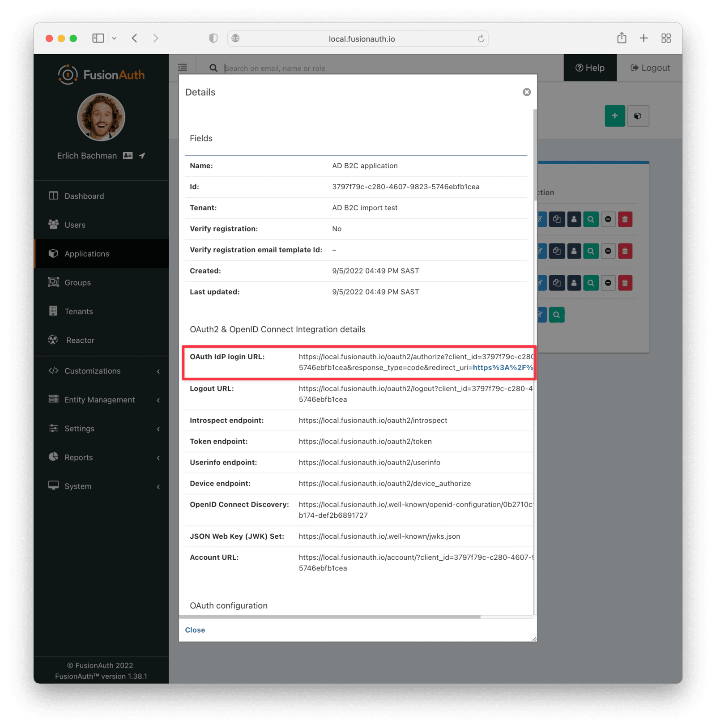This screenshot has height=728, width=716.
Task: Expand the Entity Management menu
Action: 101,400
